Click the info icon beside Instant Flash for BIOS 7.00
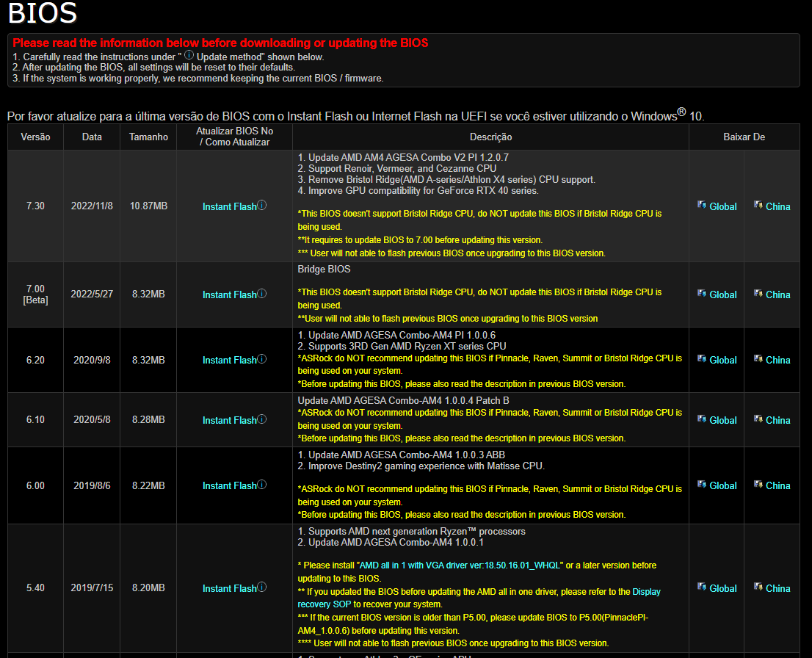Viewport: 812px width, 658px height. coord(262,293)
